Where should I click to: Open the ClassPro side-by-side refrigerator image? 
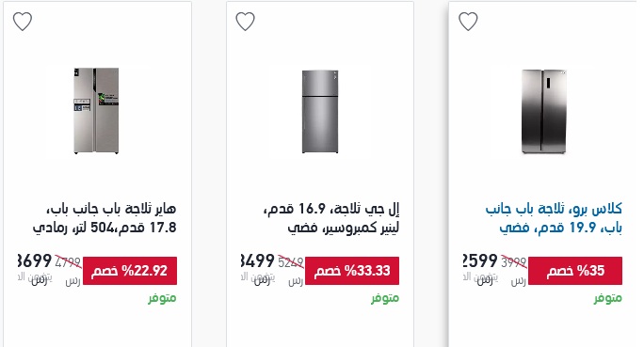pos(544,111)
